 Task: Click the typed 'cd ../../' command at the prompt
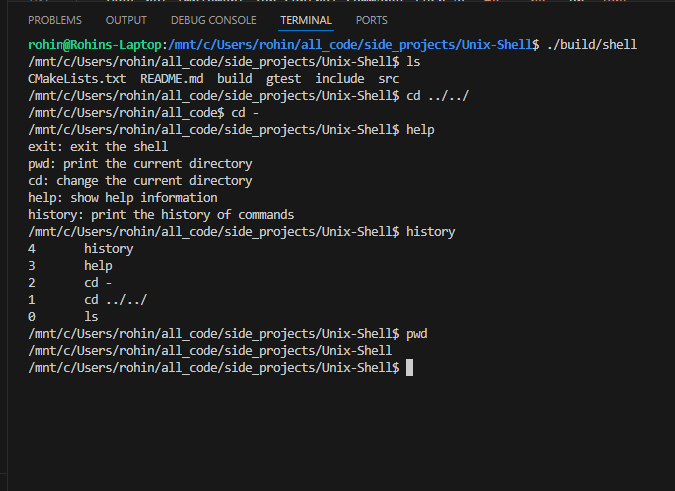(437, 96)
